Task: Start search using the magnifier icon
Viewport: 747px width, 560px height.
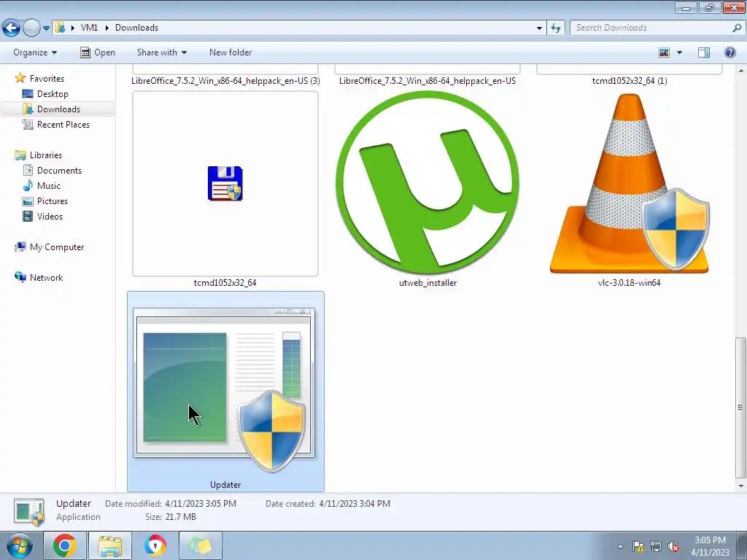Action: coord(737,28)
